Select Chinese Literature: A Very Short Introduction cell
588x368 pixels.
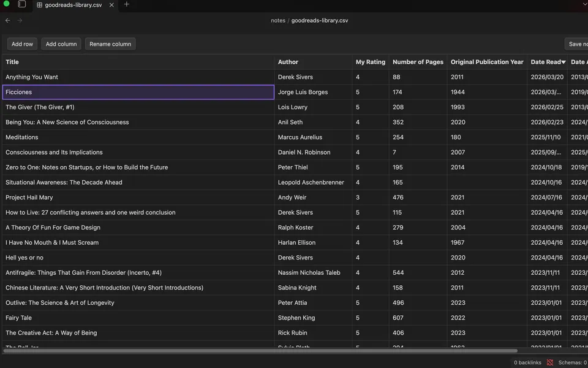(x=138, y=287)
